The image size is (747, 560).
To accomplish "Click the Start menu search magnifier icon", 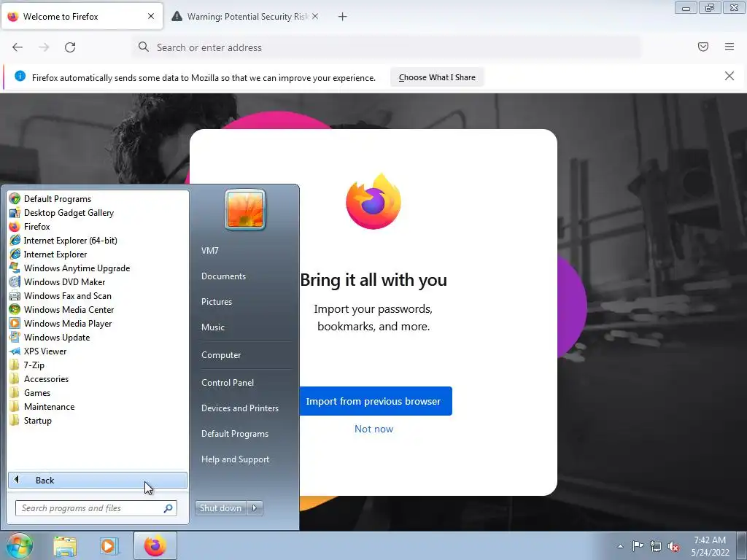I will [168, 508].
